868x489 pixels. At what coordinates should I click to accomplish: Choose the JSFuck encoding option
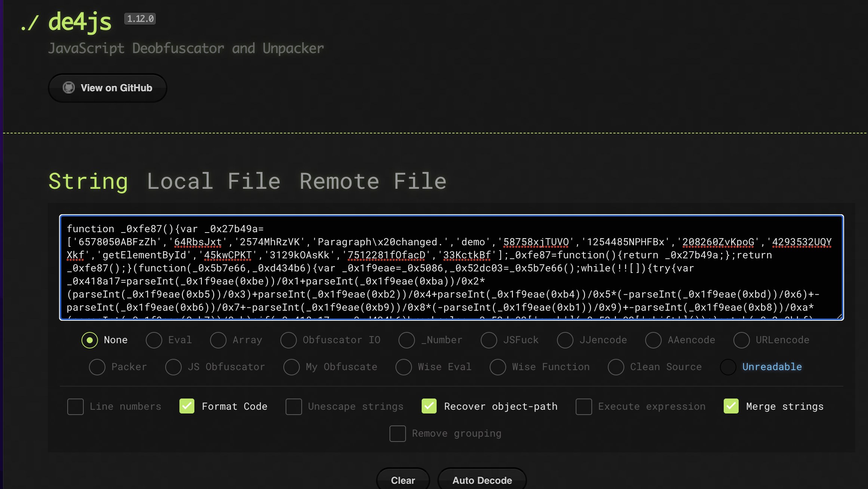[x=489, y=340]
